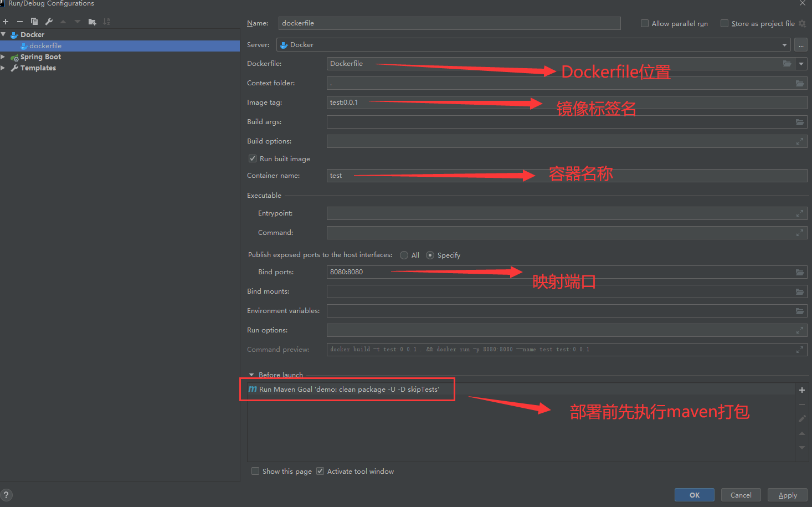Select All host interfaces radio
This screenshot has width=812, height=507.
coord(404,255)
